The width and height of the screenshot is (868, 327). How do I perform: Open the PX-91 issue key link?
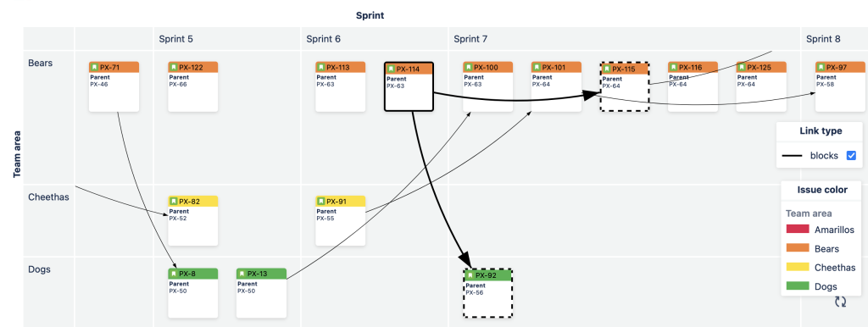coord(336,202)
